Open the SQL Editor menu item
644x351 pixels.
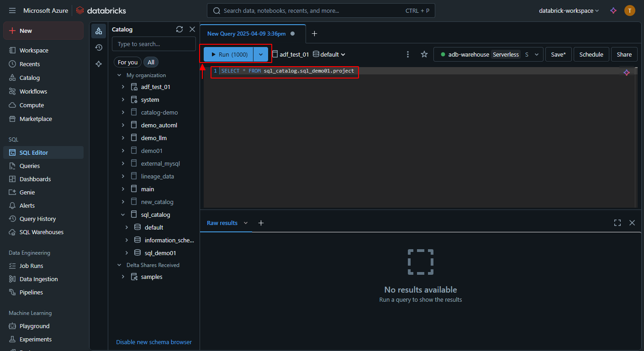click(43, 152)
